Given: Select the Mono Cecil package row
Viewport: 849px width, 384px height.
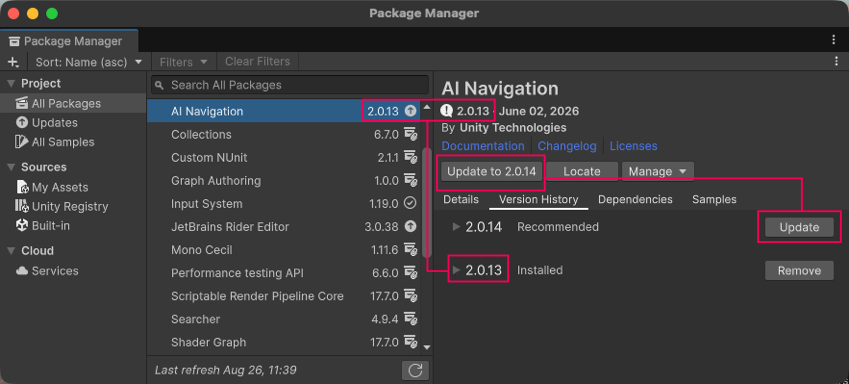Looking at the screenshot, I should (x=283, y=250).
